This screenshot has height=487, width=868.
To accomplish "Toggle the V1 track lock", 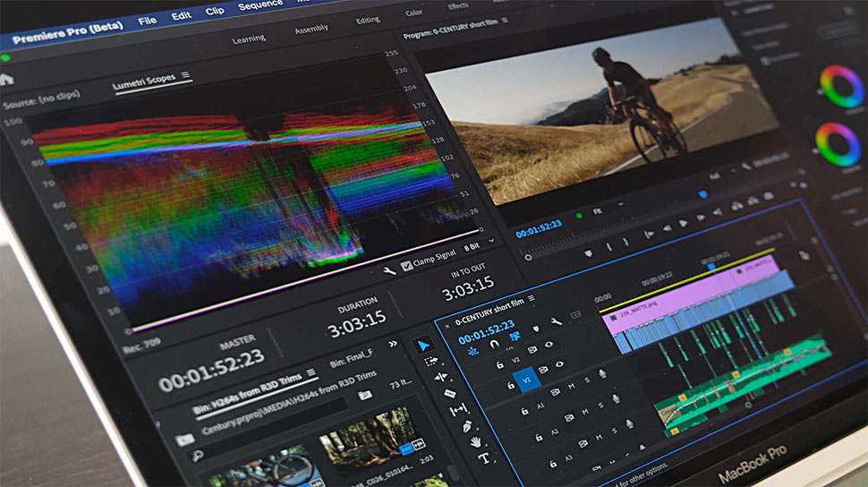I will click(x=511, y=385).
